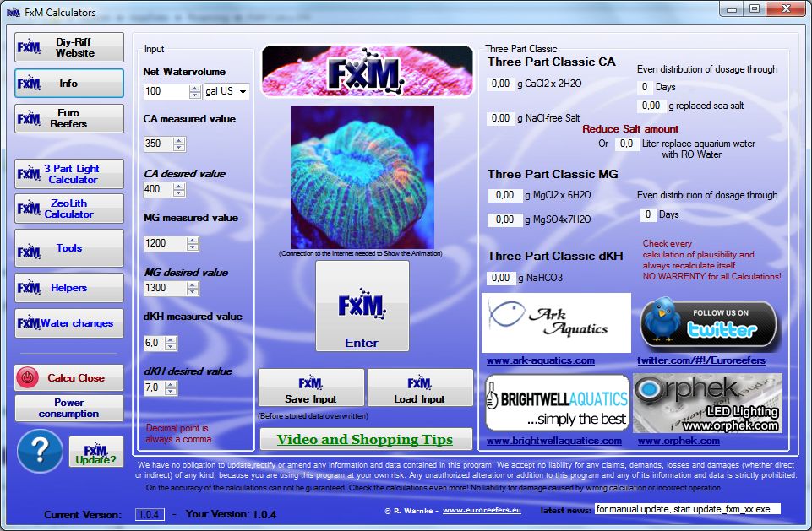
Task: Open the Power consumption calculator
Action: click(69, 409)
